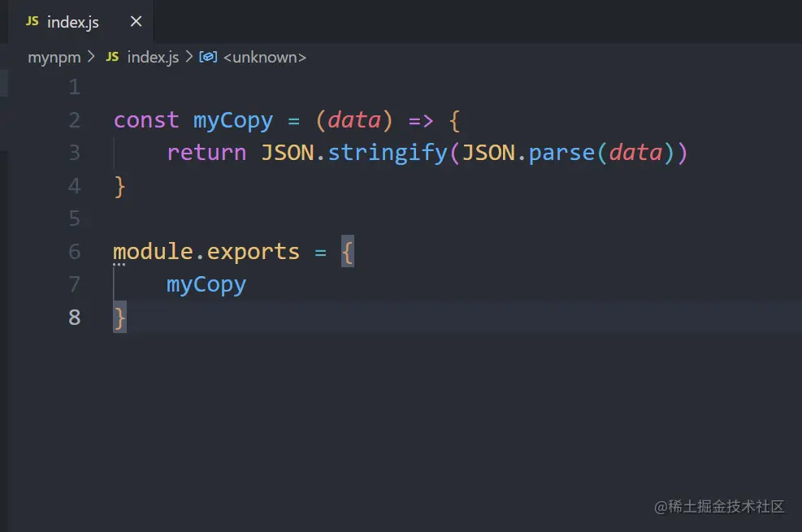This screenshot has width=802, height=532.
Task: Click the 'data' parameter on line 2
Action: (354, 120)
